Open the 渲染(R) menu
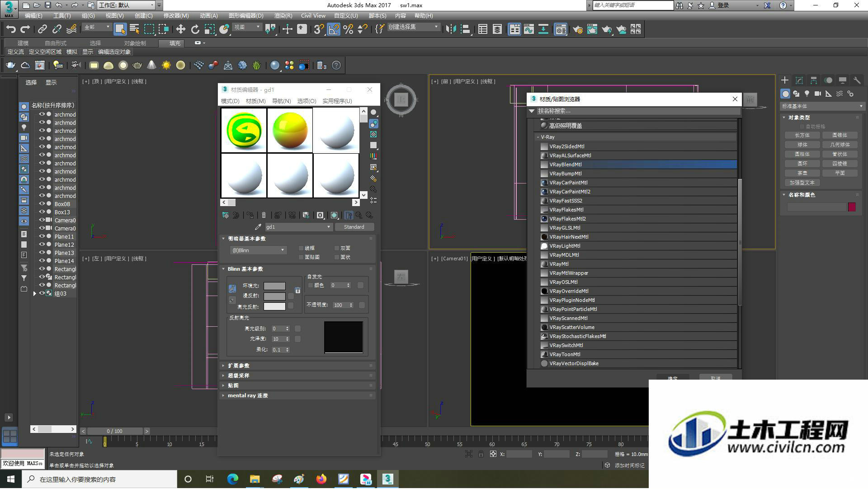Screen dimensions: 868x489 (x=283, y=15)
